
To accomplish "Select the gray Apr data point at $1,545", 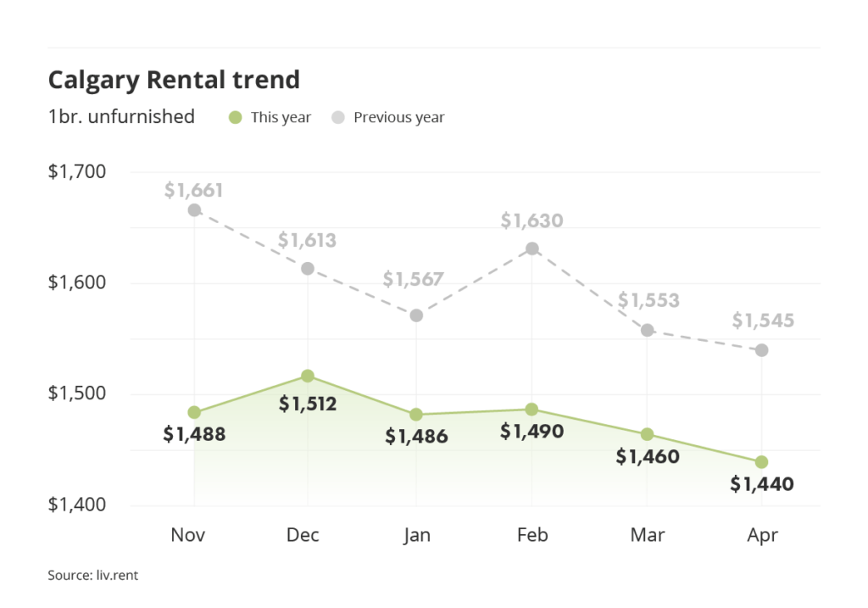I will pos(761,350).
